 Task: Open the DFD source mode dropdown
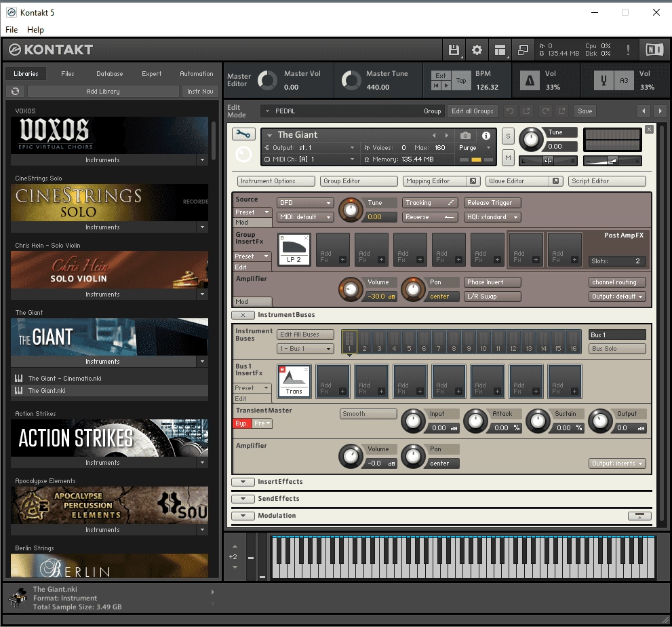pyautogui.click(x=305, y=203)
